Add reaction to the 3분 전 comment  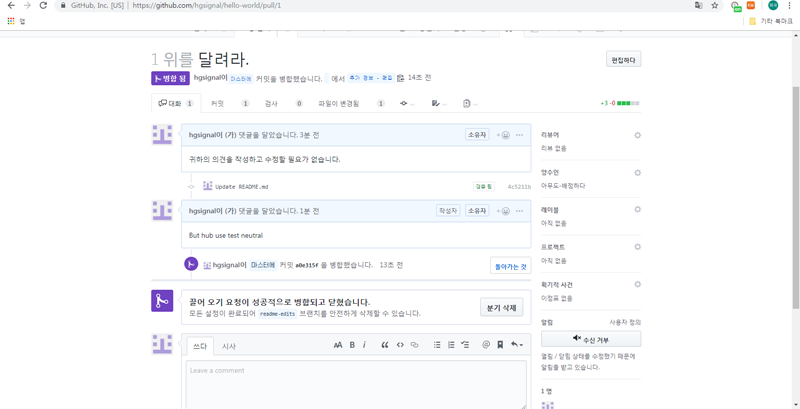[504, 135]
